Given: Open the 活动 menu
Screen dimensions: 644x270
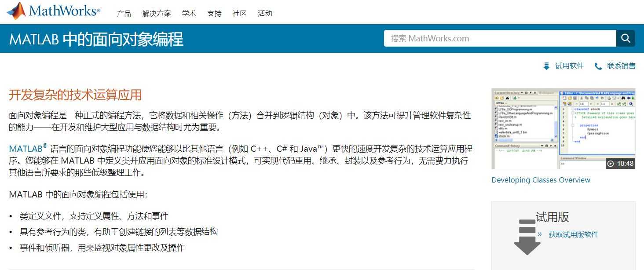Looking at the screenshot, I should coord(265,14).
